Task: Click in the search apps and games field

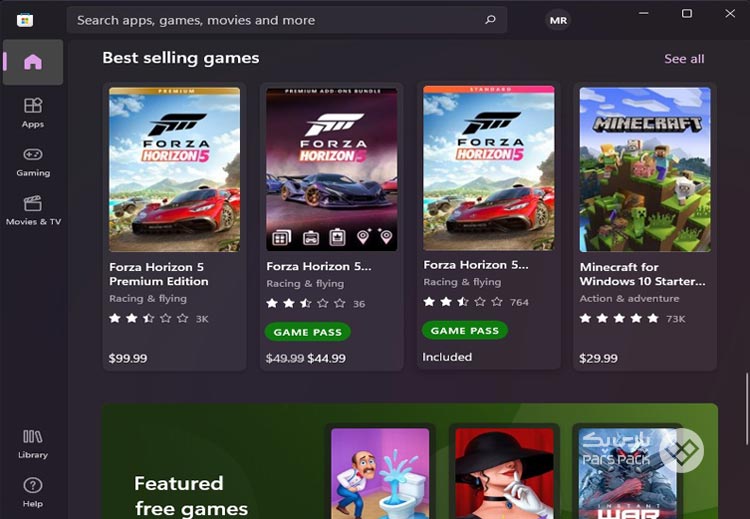Action: (287, 20)
